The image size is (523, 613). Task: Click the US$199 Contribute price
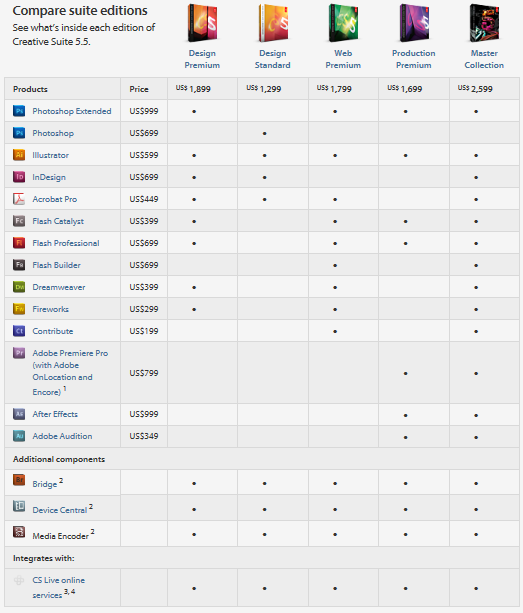click(x=144, y=331)
